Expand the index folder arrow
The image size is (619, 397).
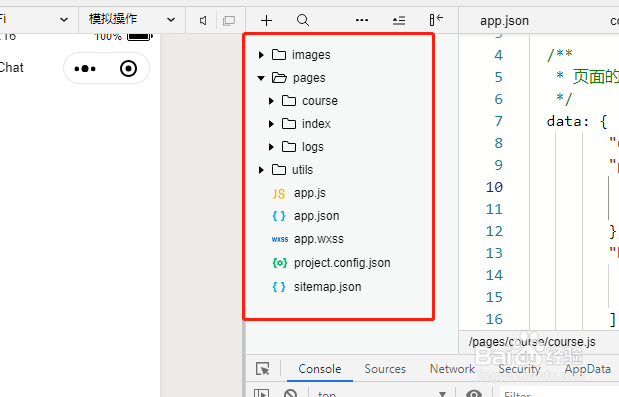pyautogui.click(x=271, y=124)
